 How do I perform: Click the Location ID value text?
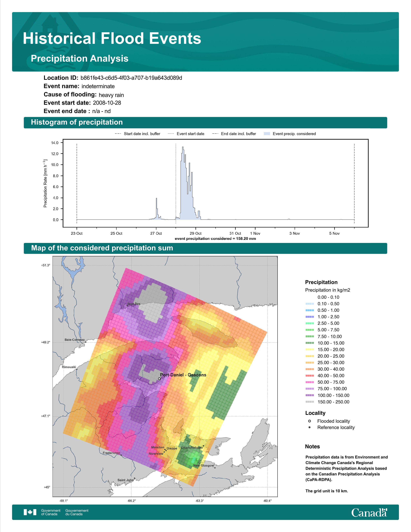click(131, 78)
